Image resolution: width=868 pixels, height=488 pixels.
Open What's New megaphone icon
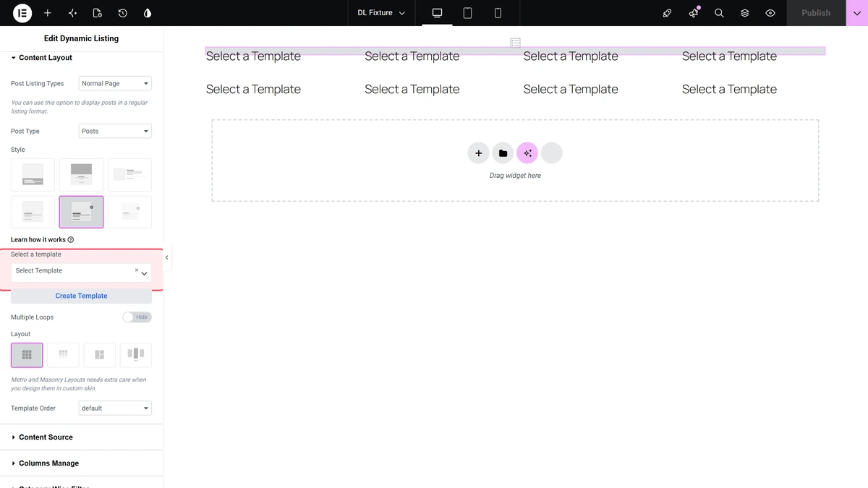[x=694, y=13]
